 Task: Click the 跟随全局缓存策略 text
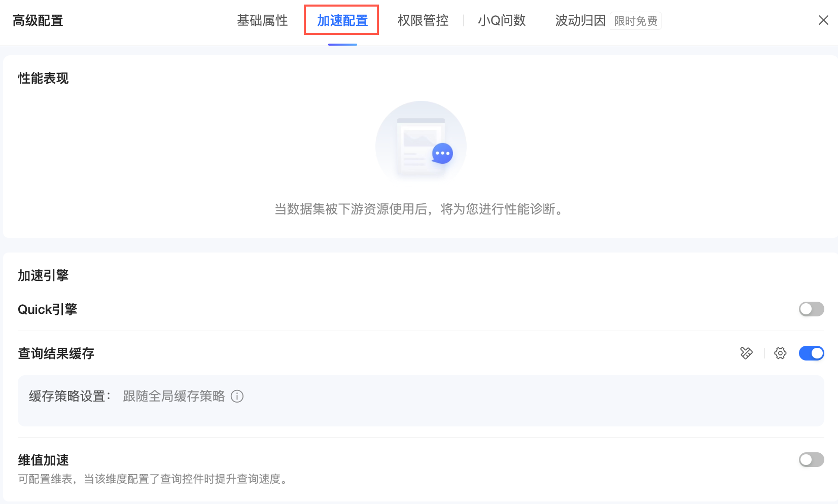tap(173, 397)
